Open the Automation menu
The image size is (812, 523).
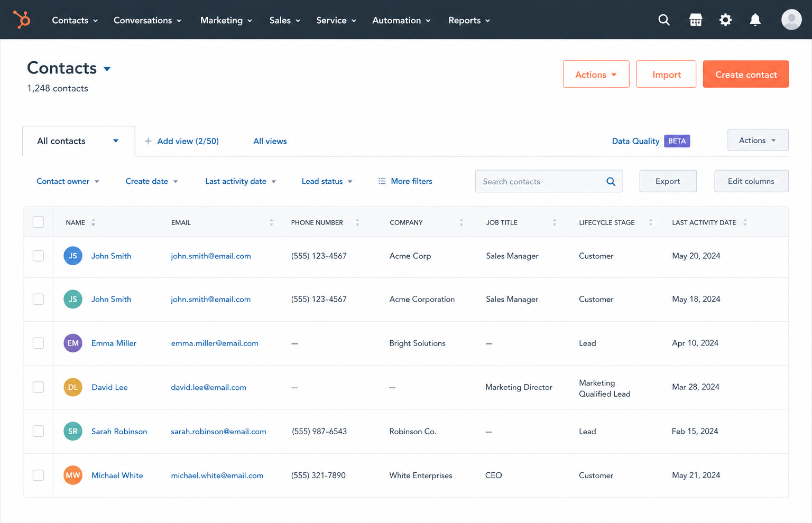[401, 20]
